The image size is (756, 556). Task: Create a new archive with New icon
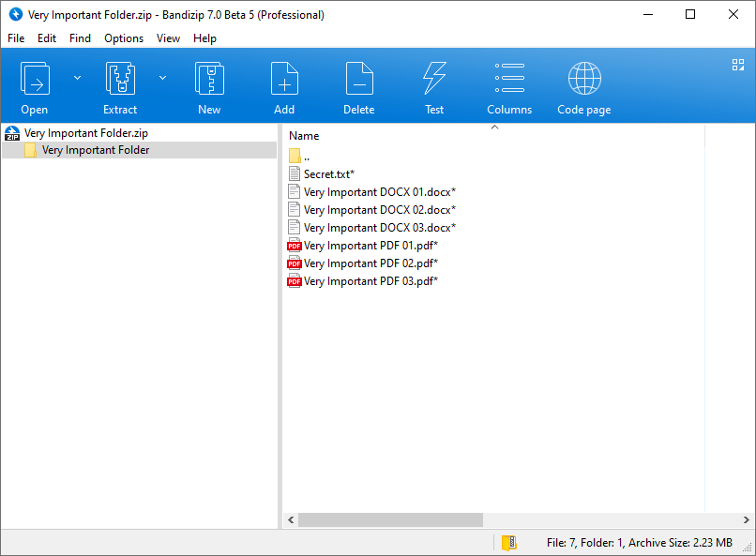pos(209,80)
